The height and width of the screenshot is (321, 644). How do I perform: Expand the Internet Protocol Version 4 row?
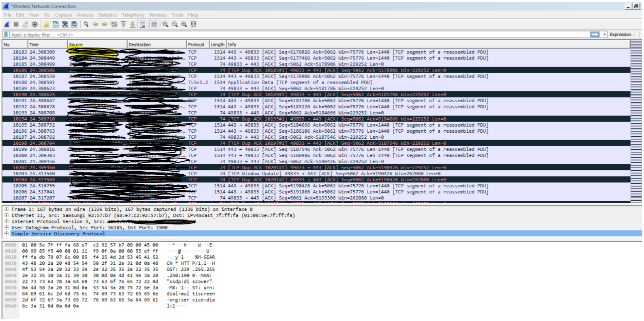tap(6, 221)
